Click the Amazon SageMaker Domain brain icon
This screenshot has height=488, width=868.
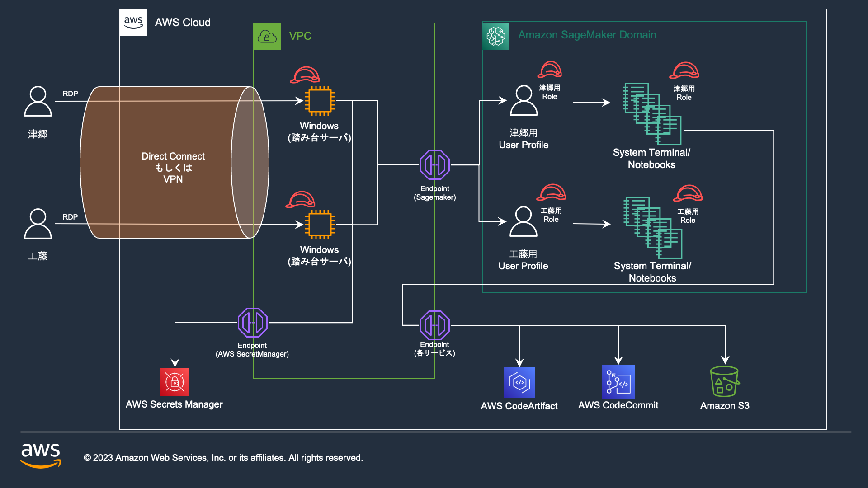496,36
